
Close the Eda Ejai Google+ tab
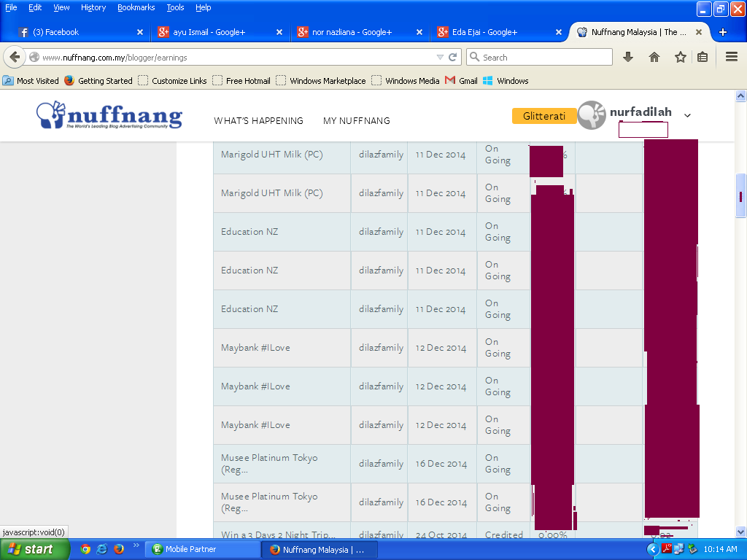click(558, 32)
